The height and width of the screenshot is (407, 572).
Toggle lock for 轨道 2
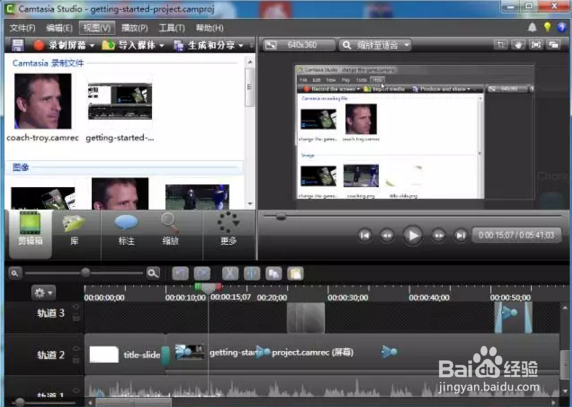coord(76,360)
